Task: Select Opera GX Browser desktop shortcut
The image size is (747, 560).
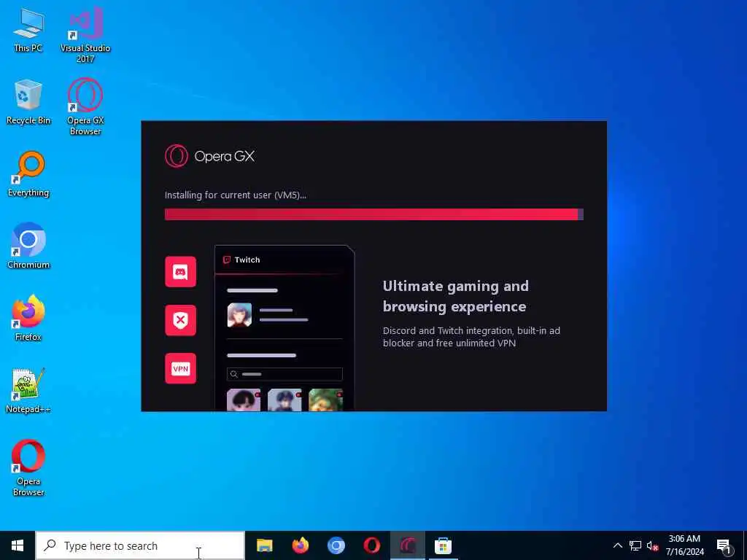Action: (x=85, y=107)
